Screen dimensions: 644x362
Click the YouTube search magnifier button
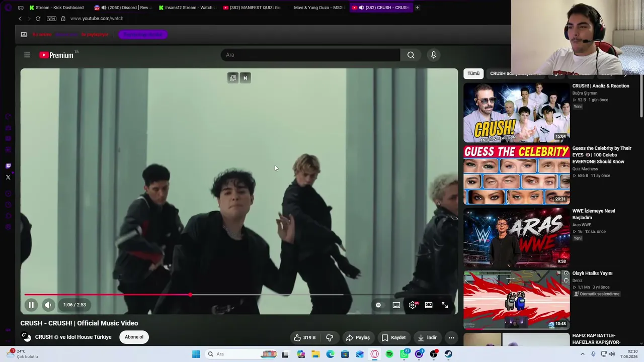coord(411,55)
